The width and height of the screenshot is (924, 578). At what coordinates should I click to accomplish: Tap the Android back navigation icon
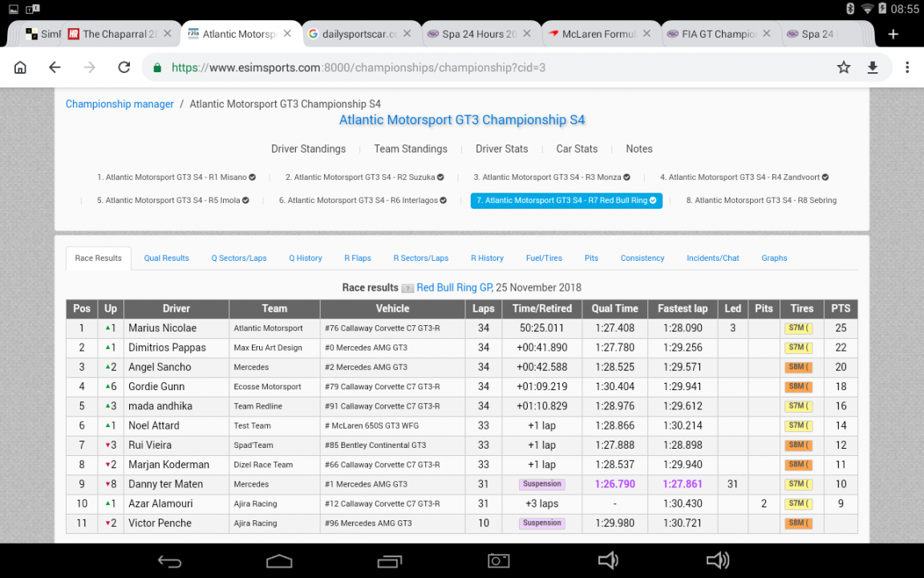(170, 561)
